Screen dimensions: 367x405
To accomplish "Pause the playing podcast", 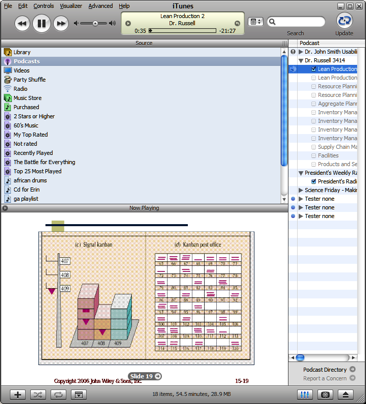I will (x=42, y=23).
